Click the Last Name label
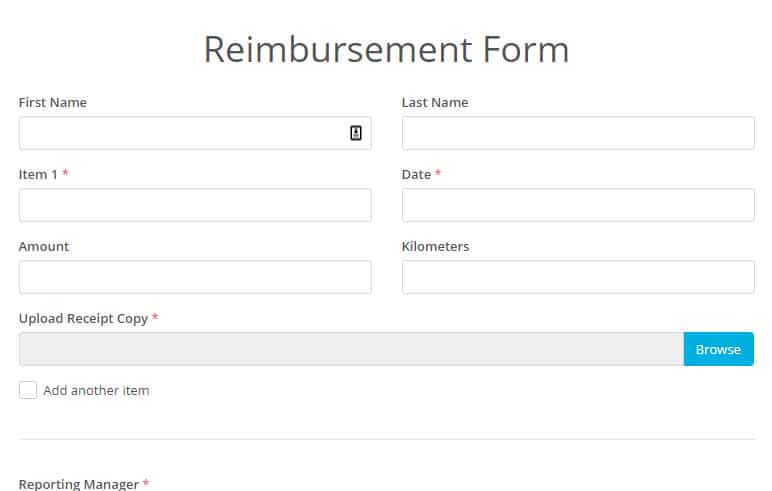This screenshot has height=491, width=772. [x=435, y=102]
